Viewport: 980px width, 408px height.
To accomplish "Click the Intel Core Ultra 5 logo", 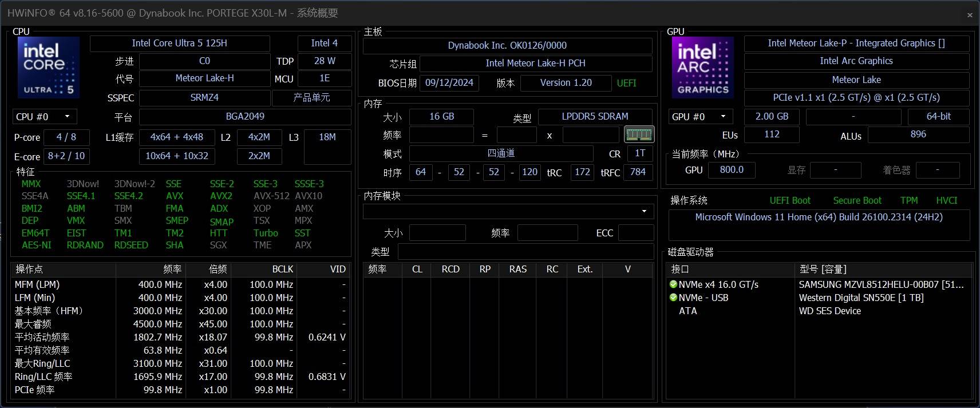I will (x=49, y=68).
